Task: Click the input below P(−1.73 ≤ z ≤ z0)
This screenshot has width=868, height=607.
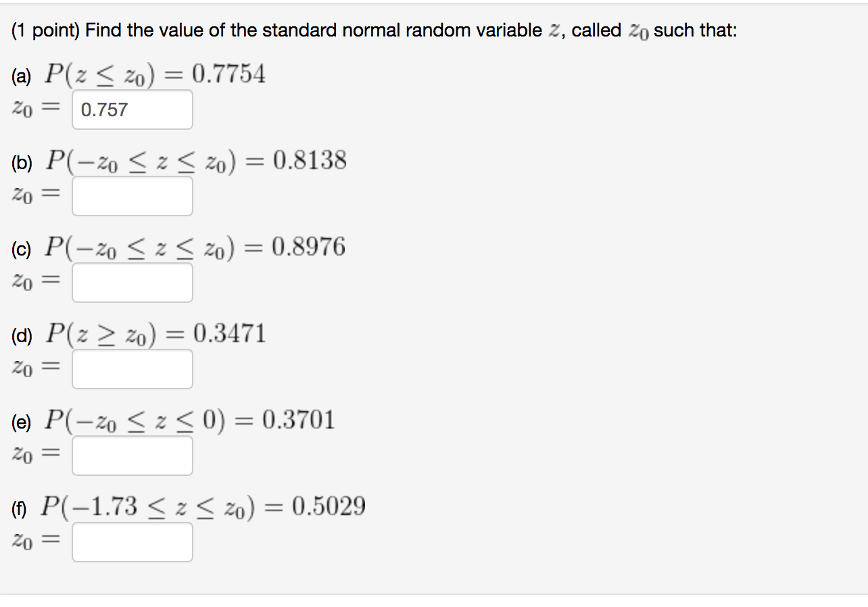Action: tap(131, 541)
